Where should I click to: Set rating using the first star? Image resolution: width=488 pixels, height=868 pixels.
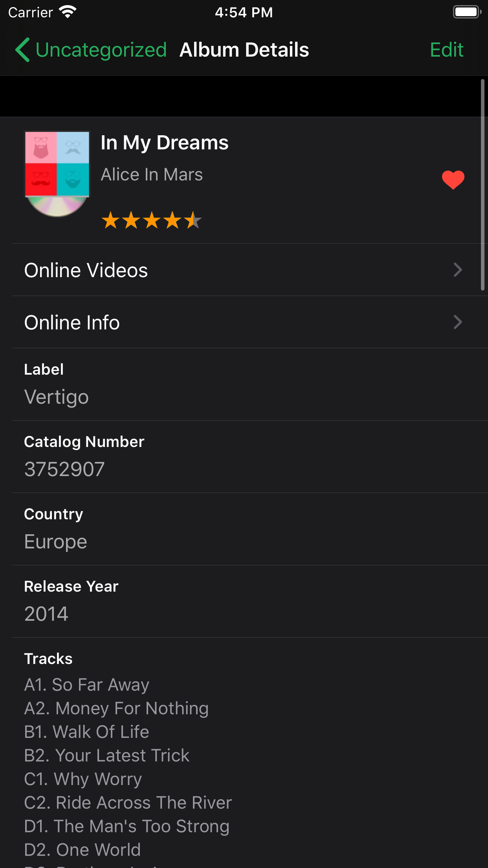110,220
